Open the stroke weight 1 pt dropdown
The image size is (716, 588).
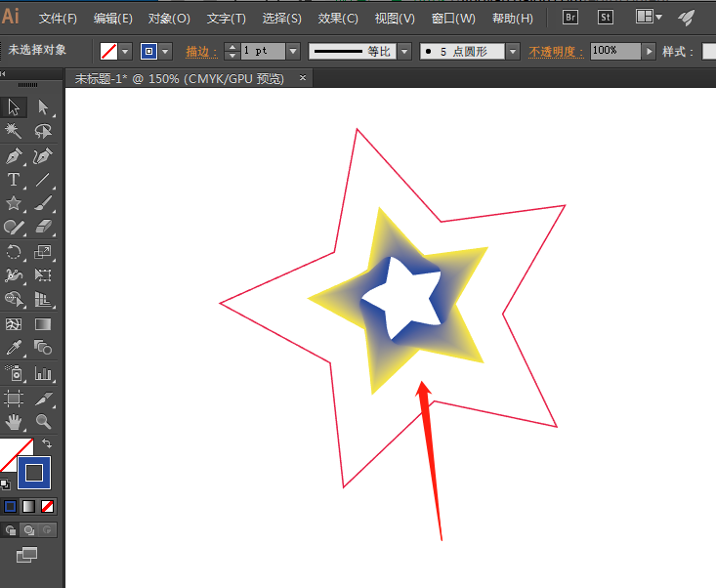pyautogui.click(x=292, y=51)
